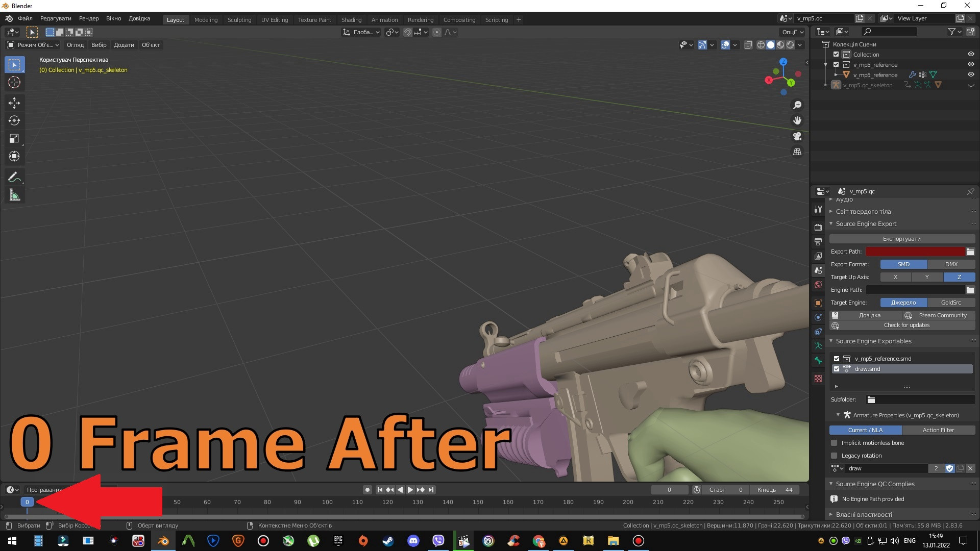Enable the Legacy rotation checkbox
Screen dimensions: 980x551
pyautogui.click(x=834, y=456)
